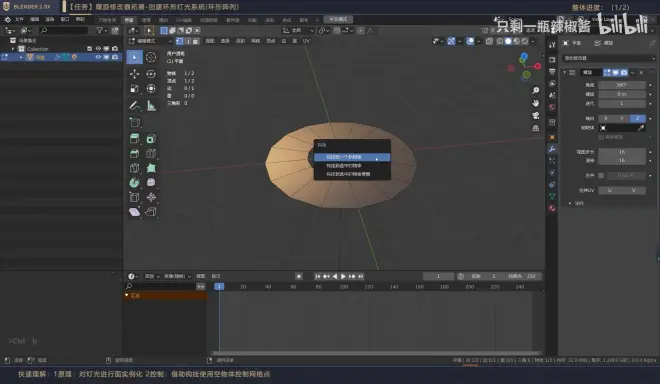
Task: Open the UV menu in viewport header
Action: point(306,41)
